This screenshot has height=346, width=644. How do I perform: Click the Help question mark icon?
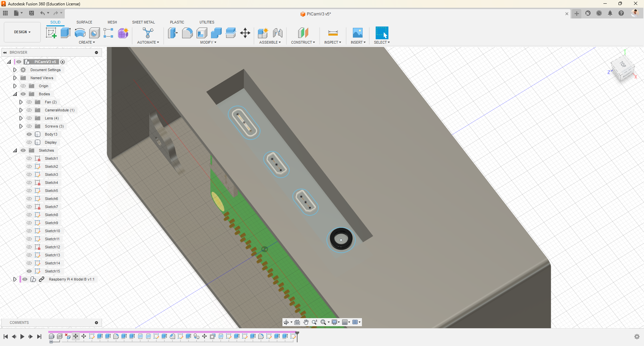coord(621,13)
